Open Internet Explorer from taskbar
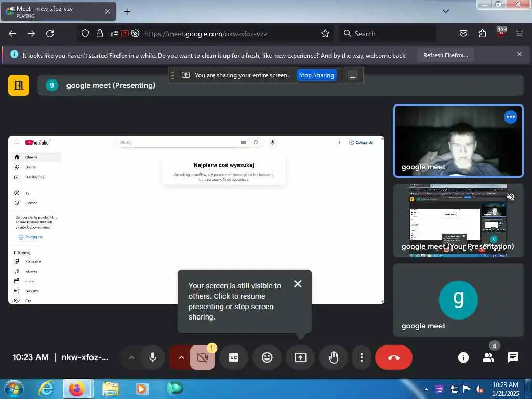Image resolution: width=532 pixels, height=399 pixels. (x=46, y=389)
